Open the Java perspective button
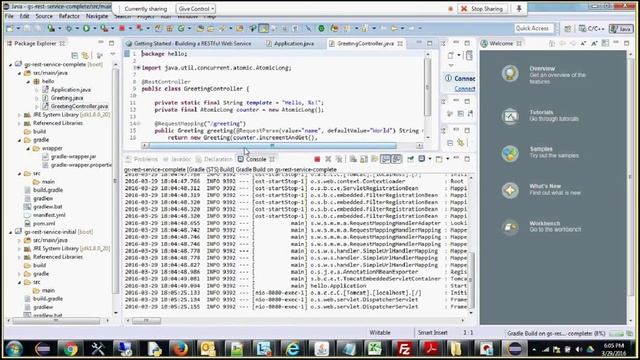The height and width of the screenshot is (360, 640). pos(621,29)
